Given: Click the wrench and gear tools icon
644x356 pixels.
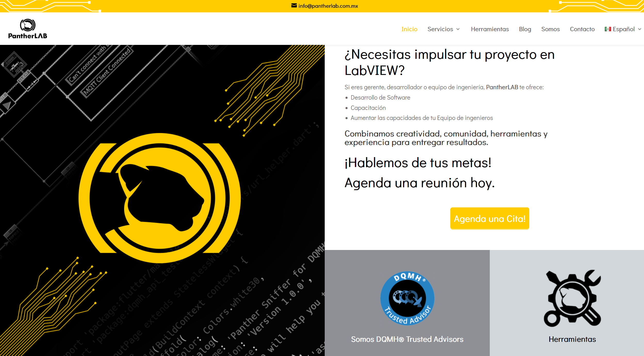Looking at the screenshot, I should (x=572, y=298).
